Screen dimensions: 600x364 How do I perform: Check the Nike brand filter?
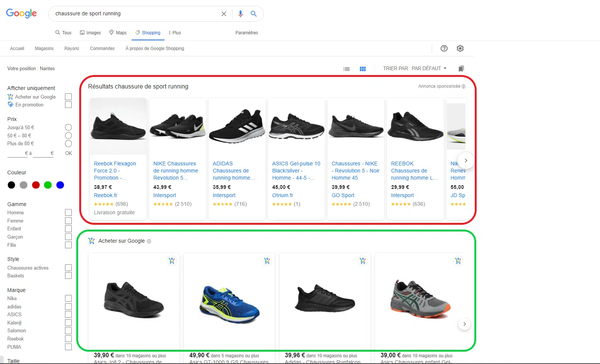point(68,298)
